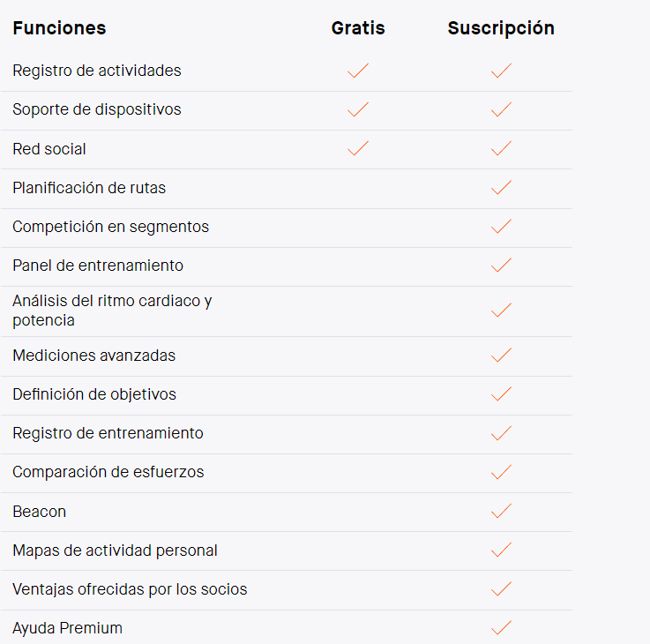Click the Suscripción checkmark for Planificación de rutas
The height and width of the screenshot is (644, 650).
click(501, 187)
